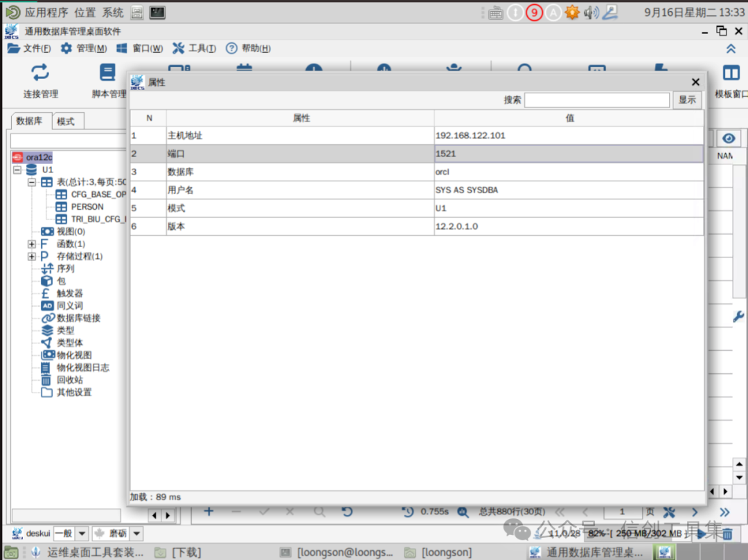Viewport: 748px width, 560px height.
Task: Select the 类型体 type bodies node
Action: coord(70,343)
